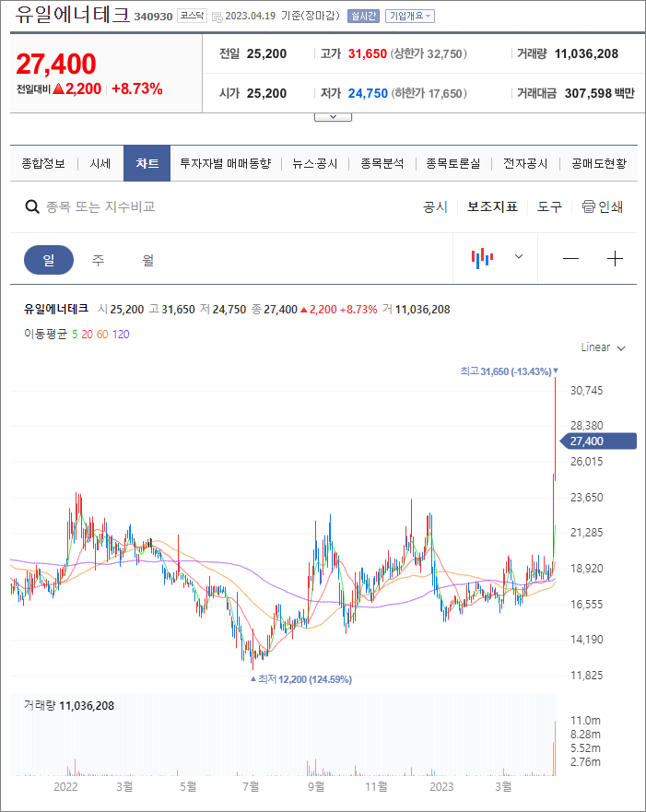Viewport: 646px width, 812px height.
Task: Click the 9월 date axis label
Action: pyautogui.click(x=316, y=786)
